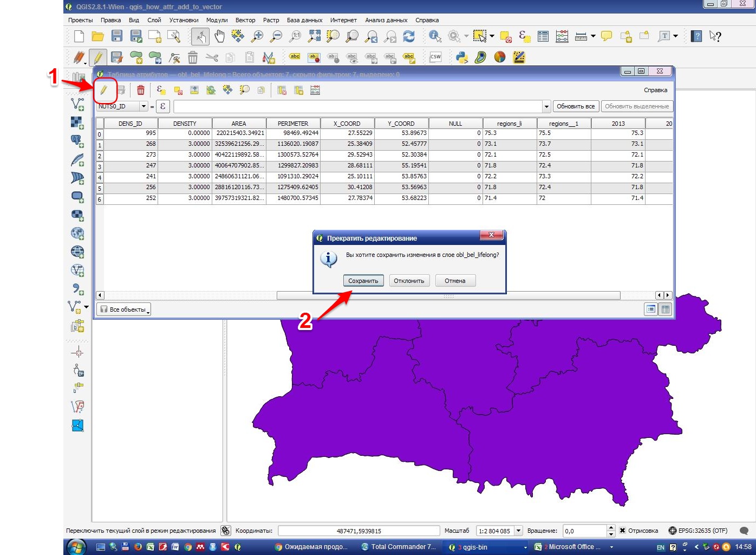Switch attribute table to table view

[x=666, y=309]
